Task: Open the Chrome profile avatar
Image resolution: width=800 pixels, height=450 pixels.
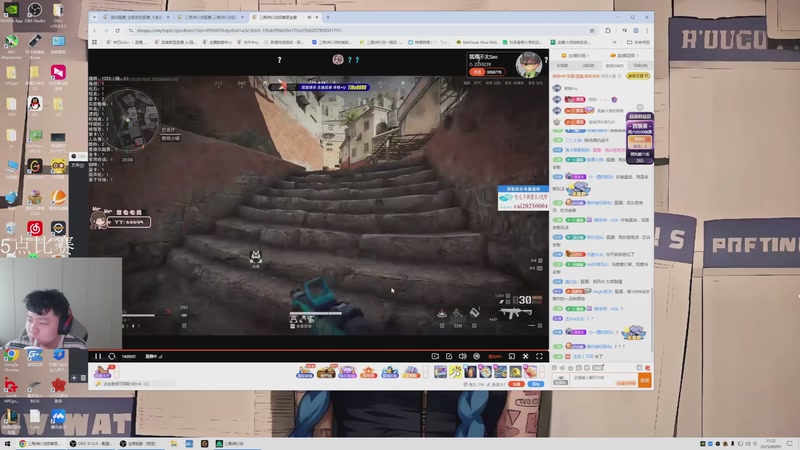Action: tap(636, 31)
